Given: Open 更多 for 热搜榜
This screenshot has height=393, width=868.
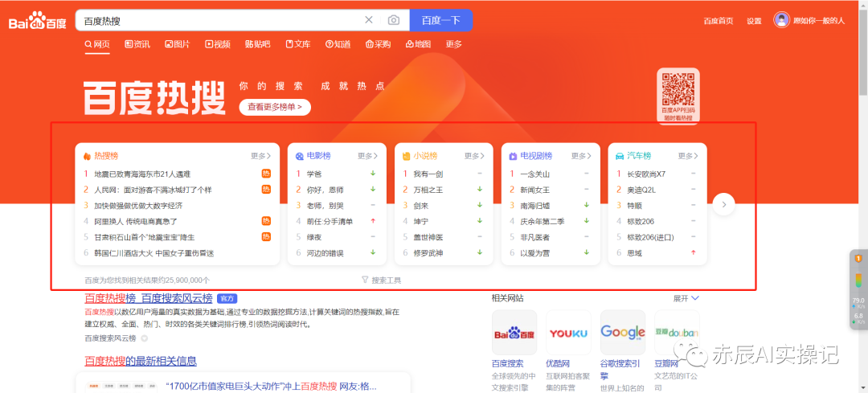Looking at the screenshot, I should (x=260, y=156).
